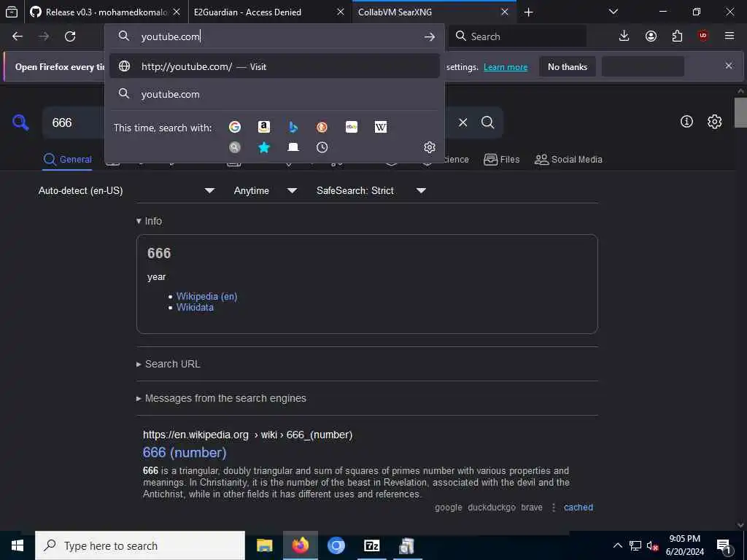Viewport: 747px width, 560px height.
Task: Open the extensions puzzle-piece menu
Action: pyautogui.click(x=677, y=36)
